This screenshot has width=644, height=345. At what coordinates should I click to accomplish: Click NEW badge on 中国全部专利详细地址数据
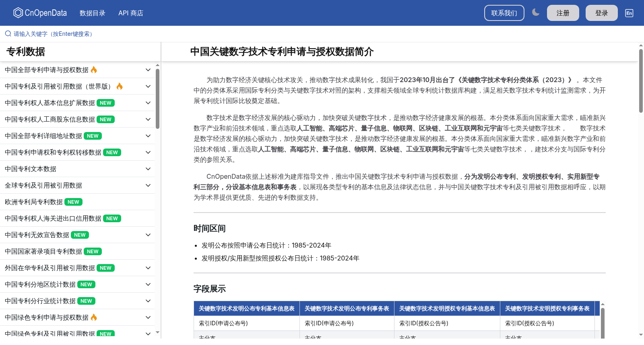point(93,136)
